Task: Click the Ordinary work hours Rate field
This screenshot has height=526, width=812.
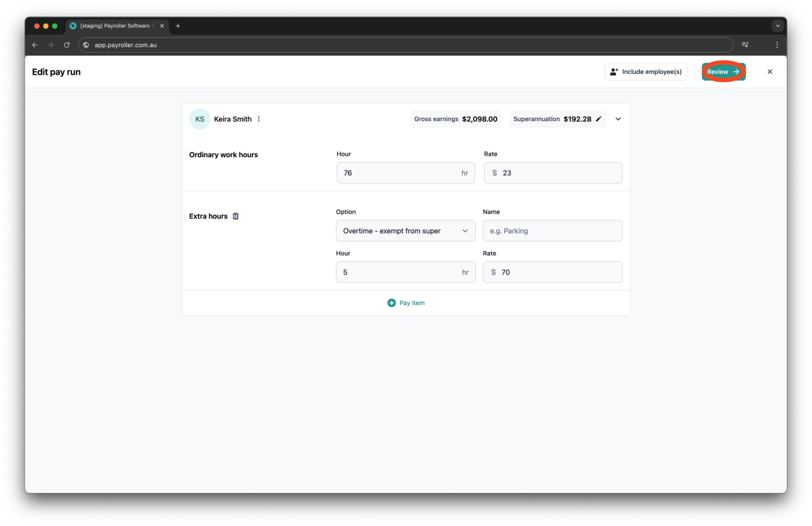Action: [558, 173]
